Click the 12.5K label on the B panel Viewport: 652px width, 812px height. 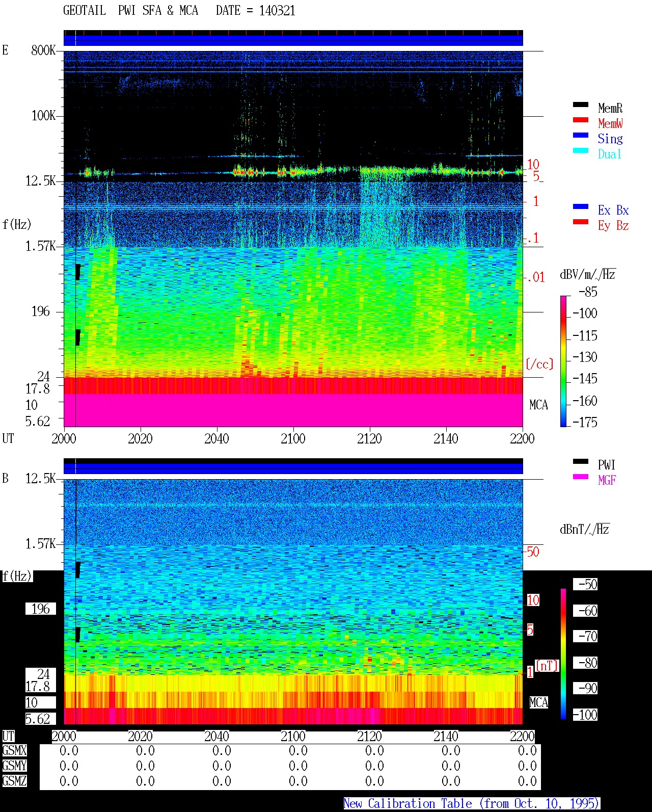point(41,478)
